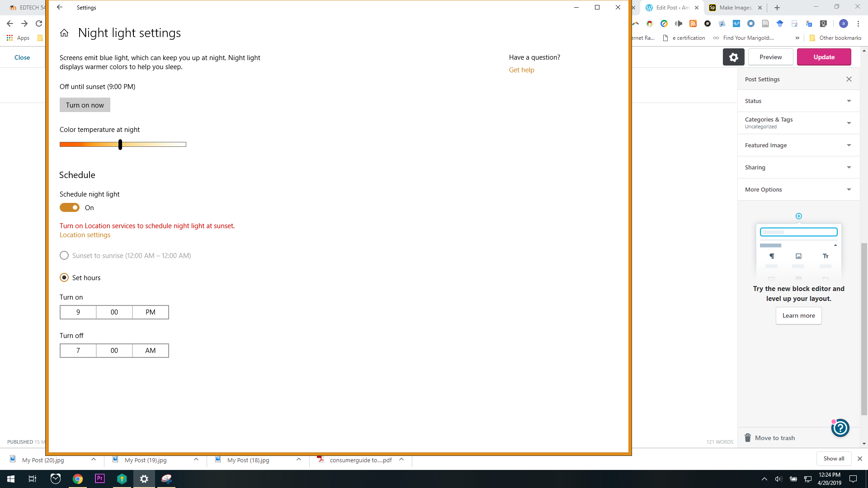Open the help question mark bubble
868x488 pixels.
[840, 428]
